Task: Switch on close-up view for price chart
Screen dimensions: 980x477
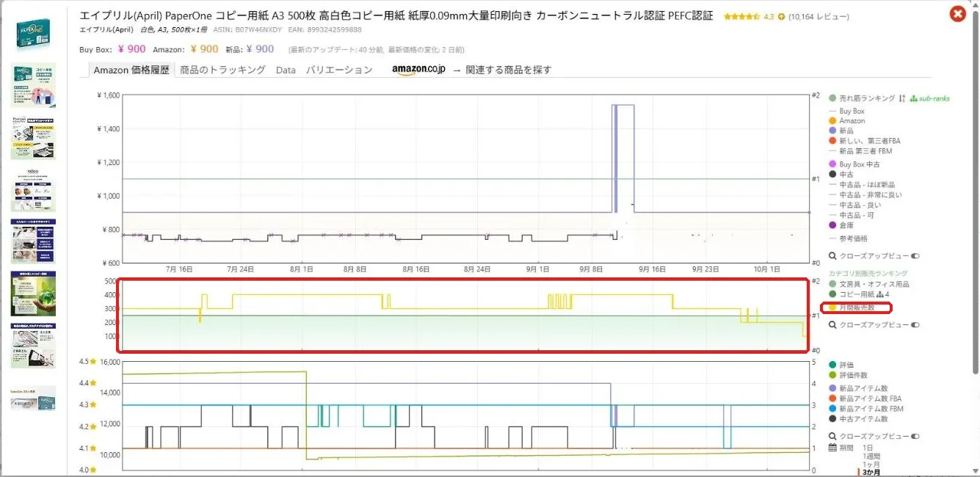Action: [915, 256]
